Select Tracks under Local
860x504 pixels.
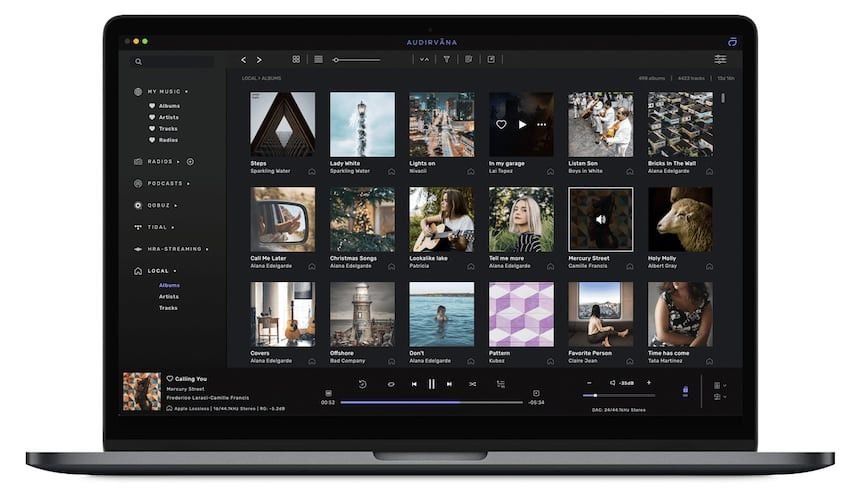click(168, 308)
